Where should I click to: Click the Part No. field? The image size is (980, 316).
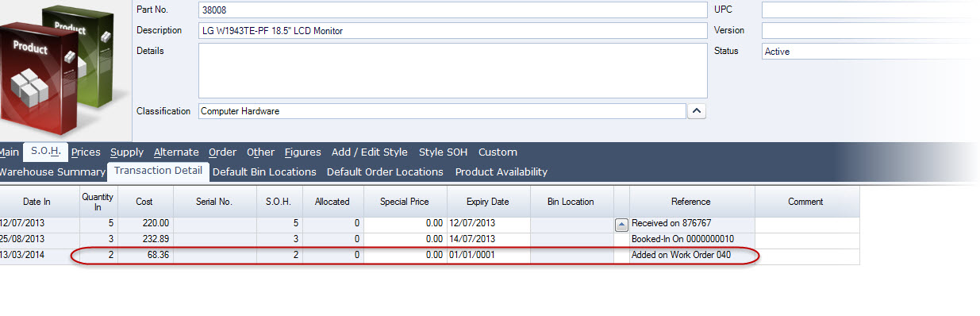pyautogui.click(x=452, y=10)
